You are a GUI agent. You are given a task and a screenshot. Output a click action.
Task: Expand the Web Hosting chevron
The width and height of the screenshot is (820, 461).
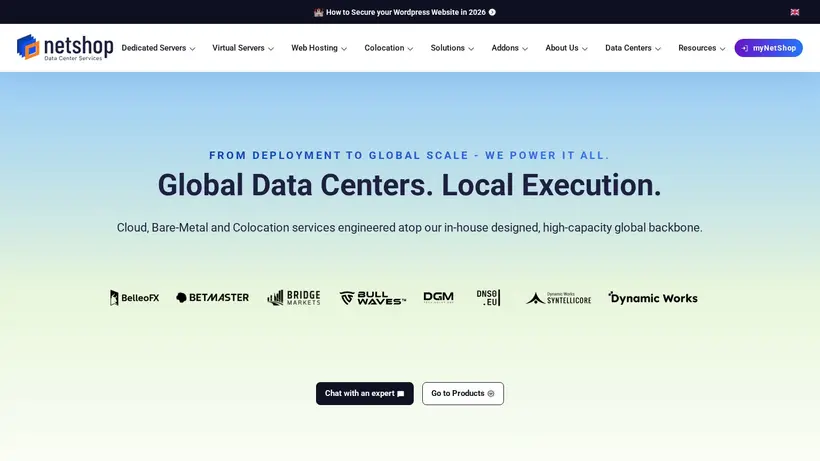pos(344,49)
